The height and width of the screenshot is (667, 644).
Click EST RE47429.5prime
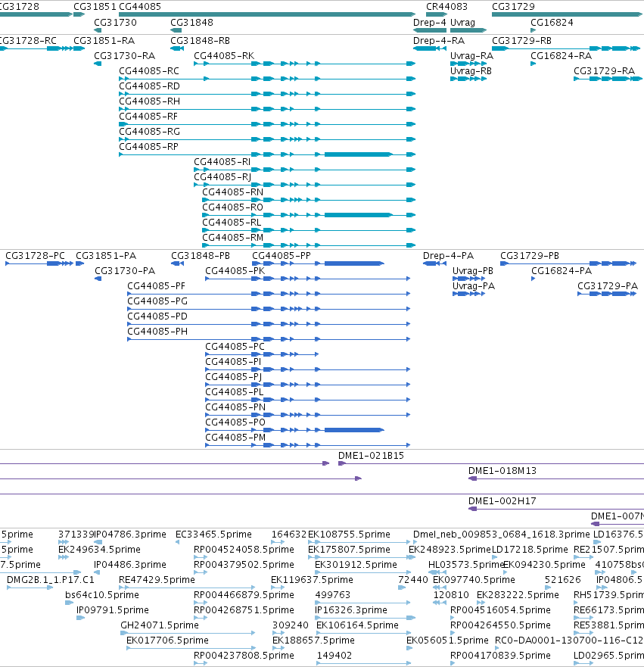pyautogui.click(x=157, y=580)
